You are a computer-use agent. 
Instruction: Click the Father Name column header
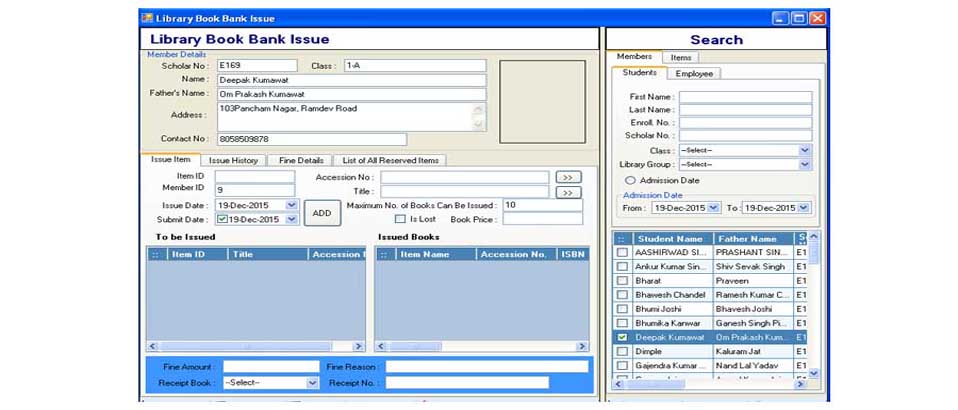(752, 239)
